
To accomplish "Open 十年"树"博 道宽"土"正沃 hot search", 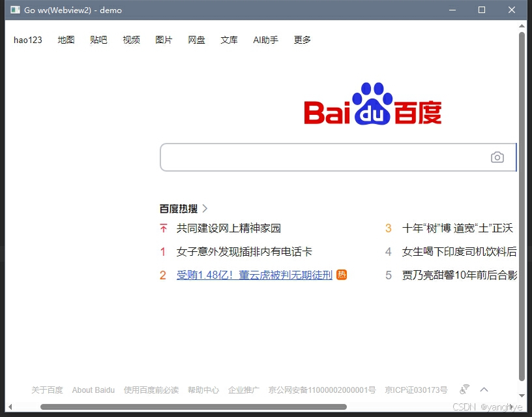I will tap(458, 228).
